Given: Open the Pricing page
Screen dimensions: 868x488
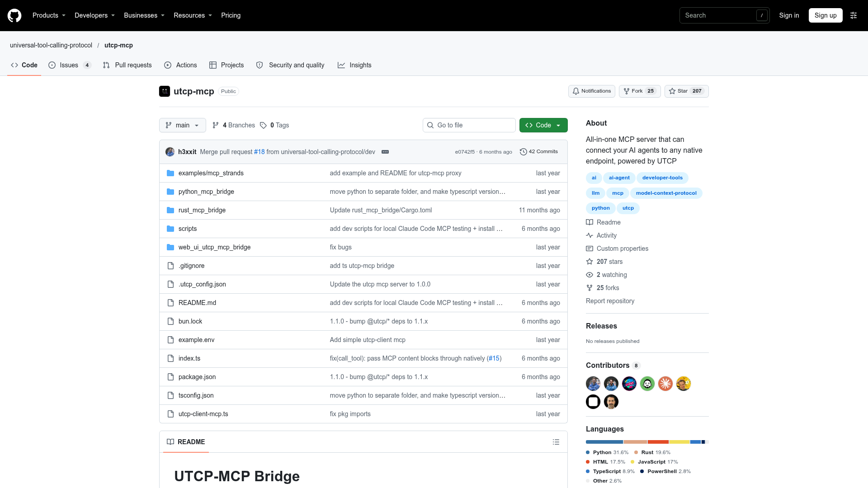Looking at the screenshot, I should (231, 15).
